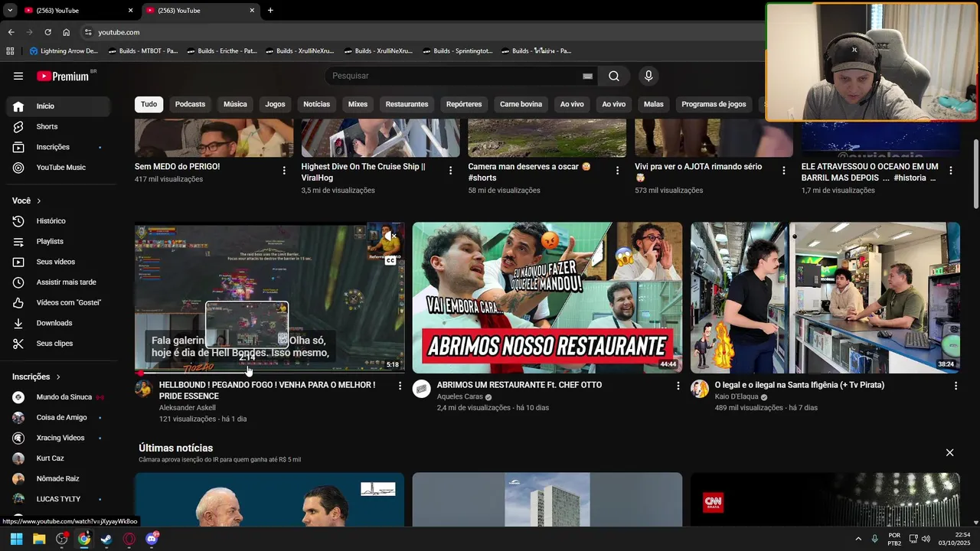Open options menu for ABRIMOS UM RESTAURANTE
This screenshot has width=980, height=551.
tap(678, 386)
